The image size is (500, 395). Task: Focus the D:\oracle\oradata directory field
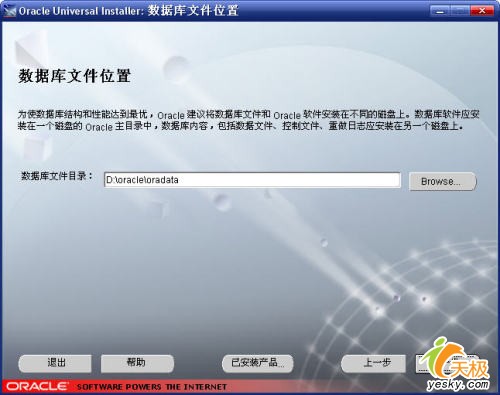click(x=252, y=180)
